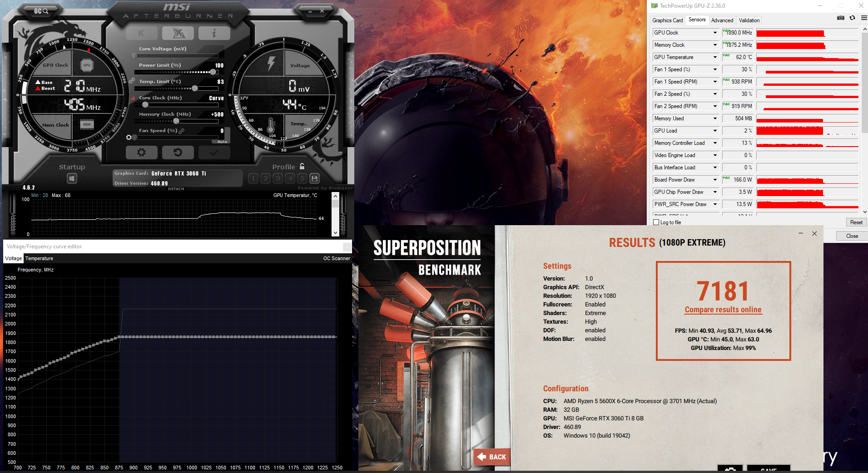Select Afterburner profile slot 2
The width and height of the screenshot is (868, 473).
(x=266, y=178)
